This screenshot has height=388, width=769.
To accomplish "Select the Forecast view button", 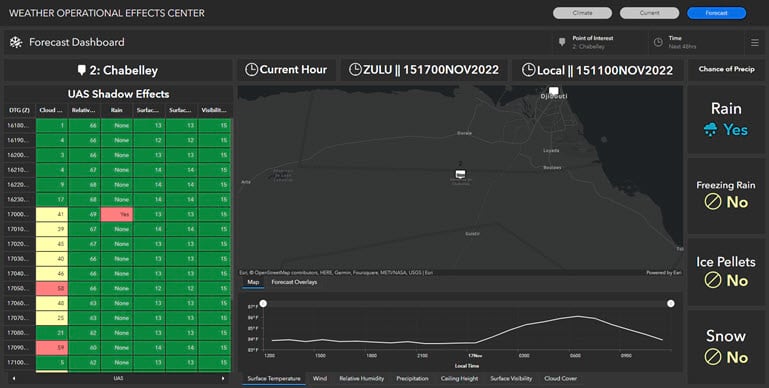I will point(717,13).
